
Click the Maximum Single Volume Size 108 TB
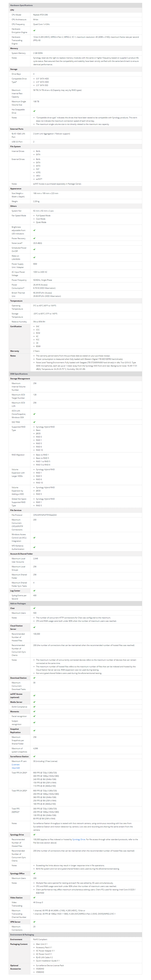(36, 102)
